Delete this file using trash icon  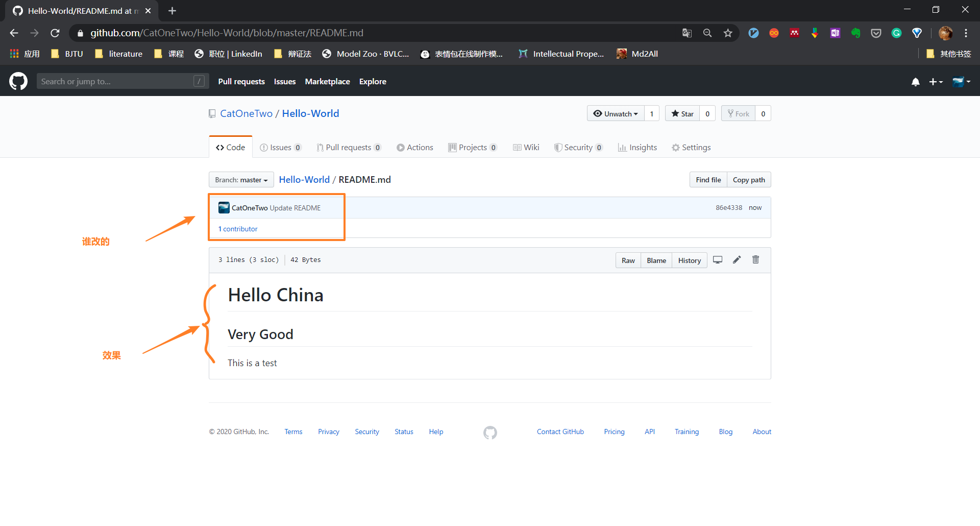point(756,260)
